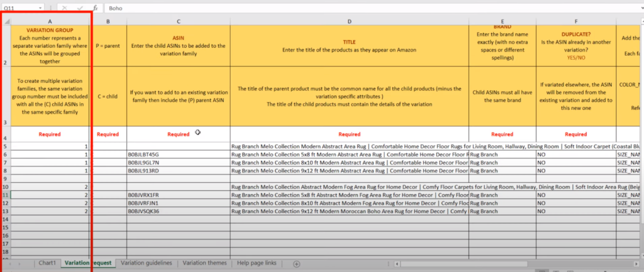644x272 pixels.
Task: Select row 9 header
Action: (5, 179)
